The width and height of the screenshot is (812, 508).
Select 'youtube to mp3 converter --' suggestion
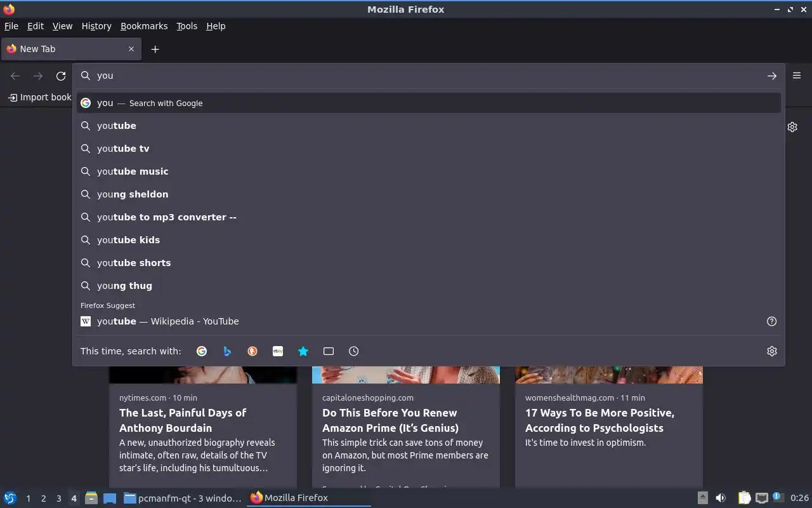(x=429, y=217)
